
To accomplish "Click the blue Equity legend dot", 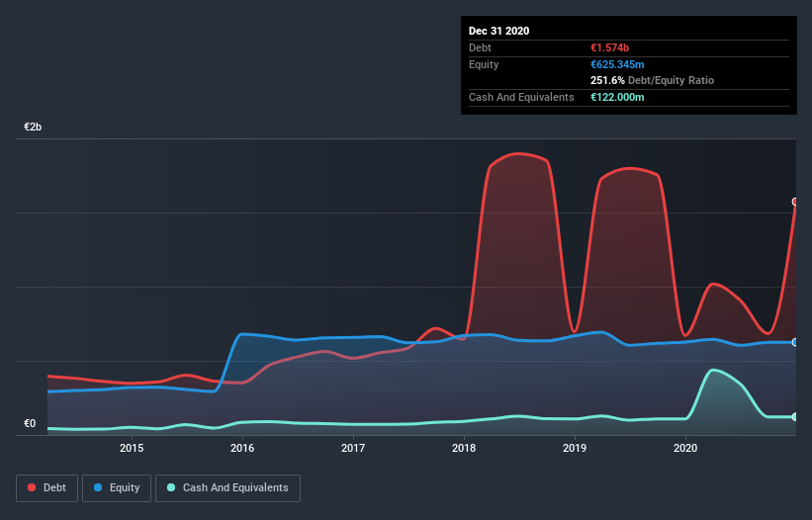I will (x=98, y=487).
